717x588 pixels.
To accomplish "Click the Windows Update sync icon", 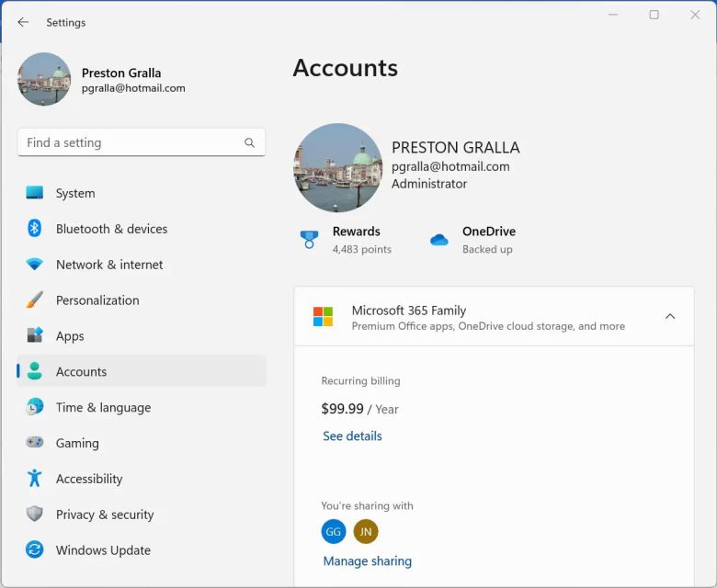I will pyautogui.click(x=35, y=550).
